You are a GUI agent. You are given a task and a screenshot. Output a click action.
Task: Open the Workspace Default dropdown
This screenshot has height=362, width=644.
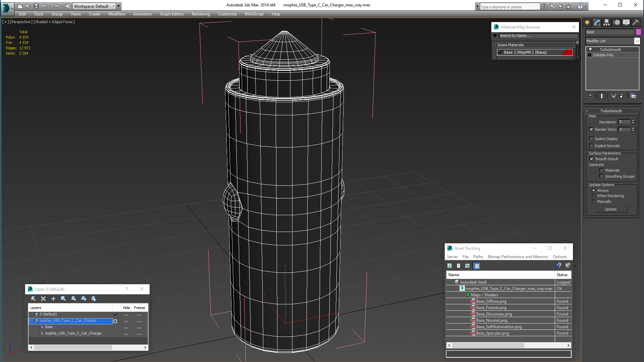tap(94, 6)
